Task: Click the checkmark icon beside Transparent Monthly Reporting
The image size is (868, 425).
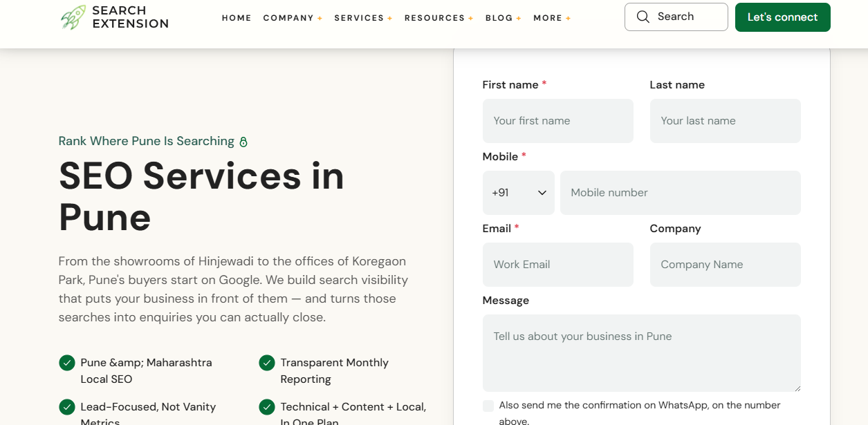Action: click(267, 363)
